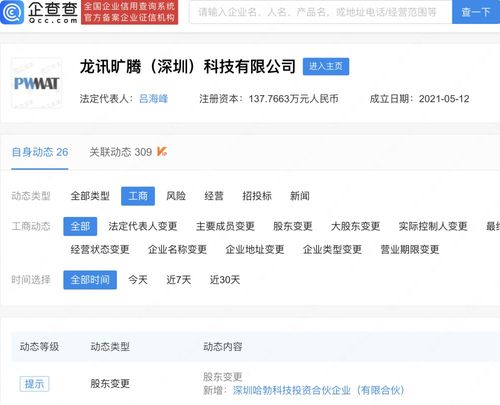This screenshot has width=500, height=405.
Task: Click the 动态等级 column header
Action: (x=39, y=347)
